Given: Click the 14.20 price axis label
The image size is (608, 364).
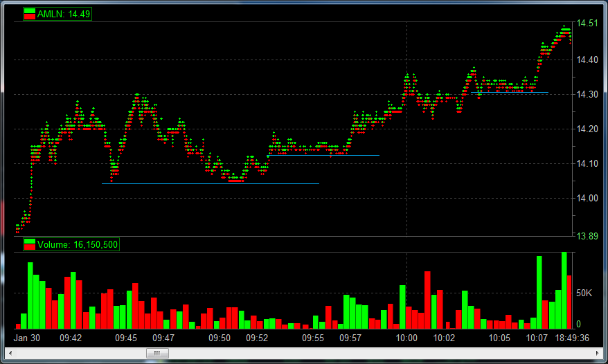Looking at the screenshot, I should pyautogui.click(x=587, y=129).
